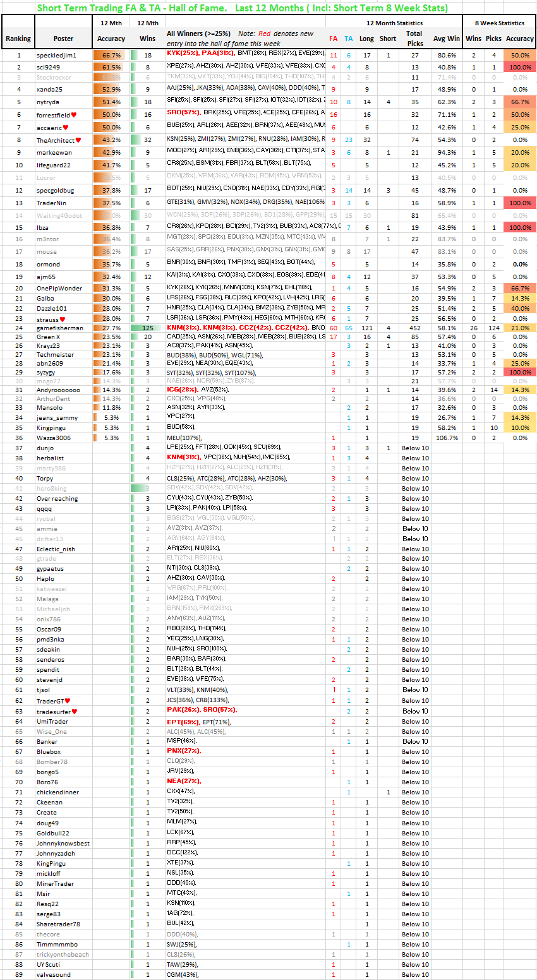This screenshot has width=537, height=980.
Task: Click poster name gamefisherman
Action: [59, 328]
